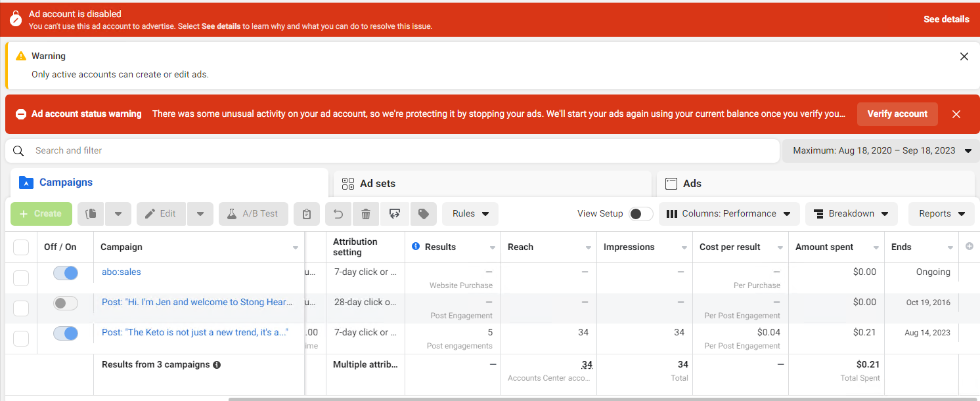Viewport: 980px width, 401px height.
Task: Turn on the Stong Heart post campaign
Action: click(66, 303)
